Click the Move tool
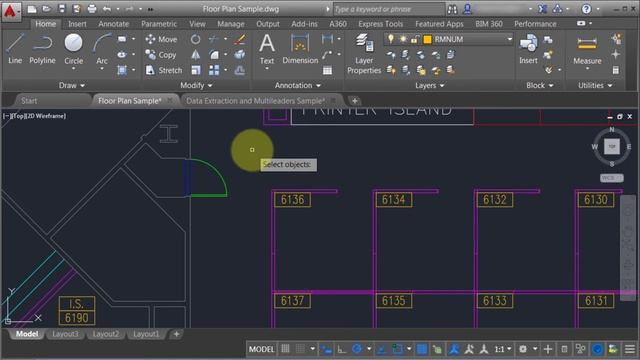The width and height of the screenshot is (640, 360). (162, 39)
